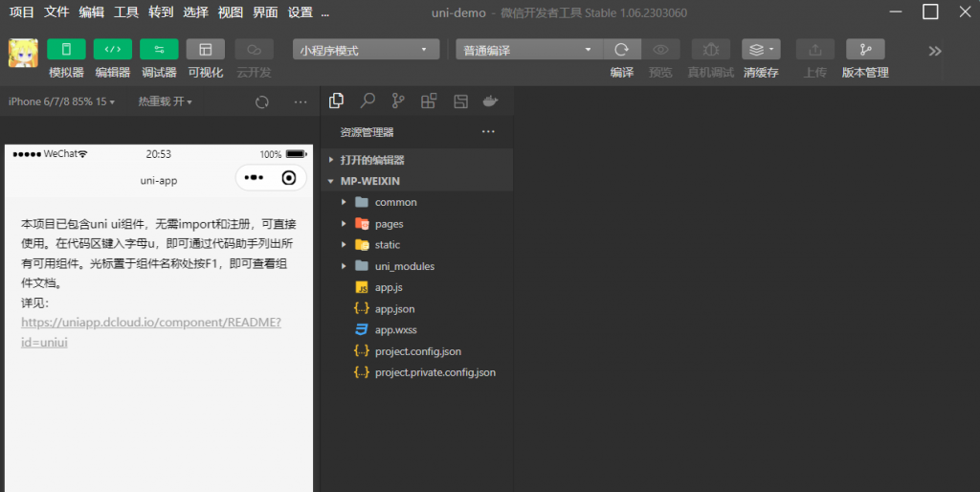Open the 视图 menu
Image resolution: width=980 pixels, height=492 pixels.
click(230, 12)
